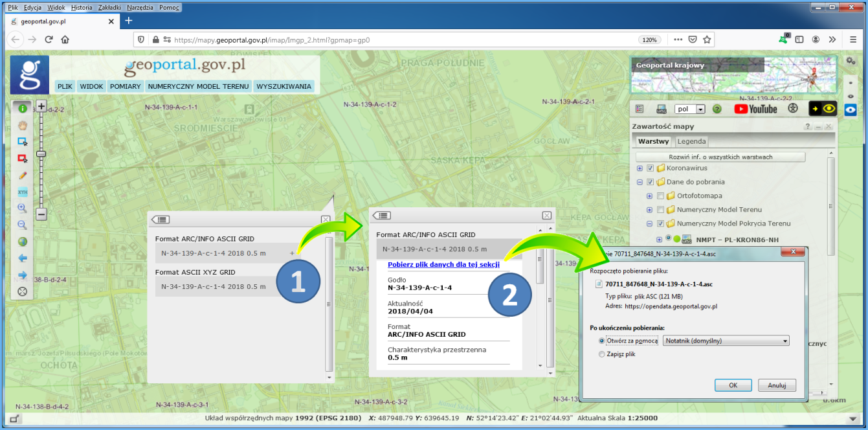Image resolution: width=868 pixels, height=430 pixels.
Task: Click the crossed-circle clear tool
Action: coord(22,291)
